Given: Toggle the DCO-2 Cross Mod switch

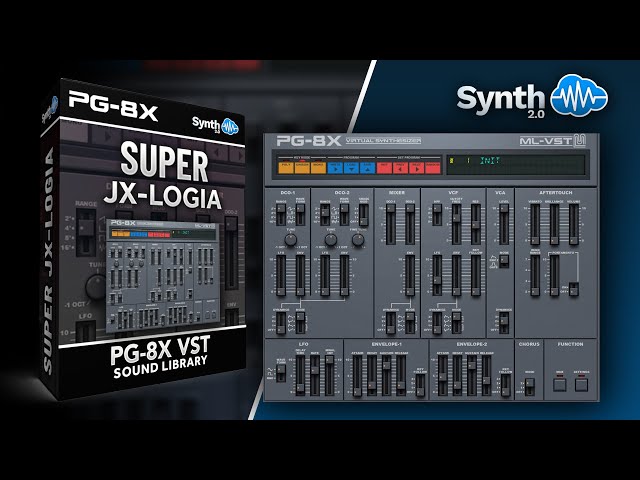Looking at the screenshot, I should pyautogui.click(x=364, y=215).
